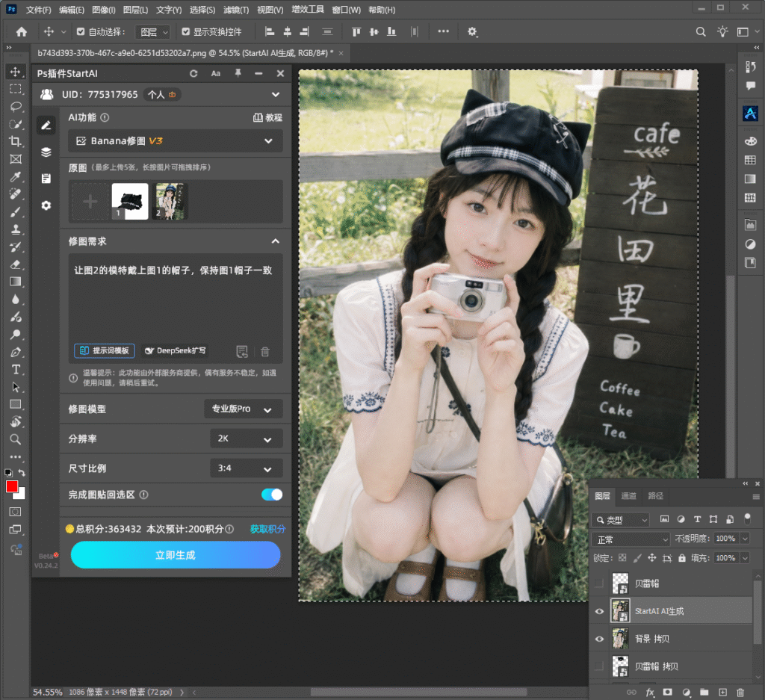Toggle lock all layer attributes icon

[681, 558]
